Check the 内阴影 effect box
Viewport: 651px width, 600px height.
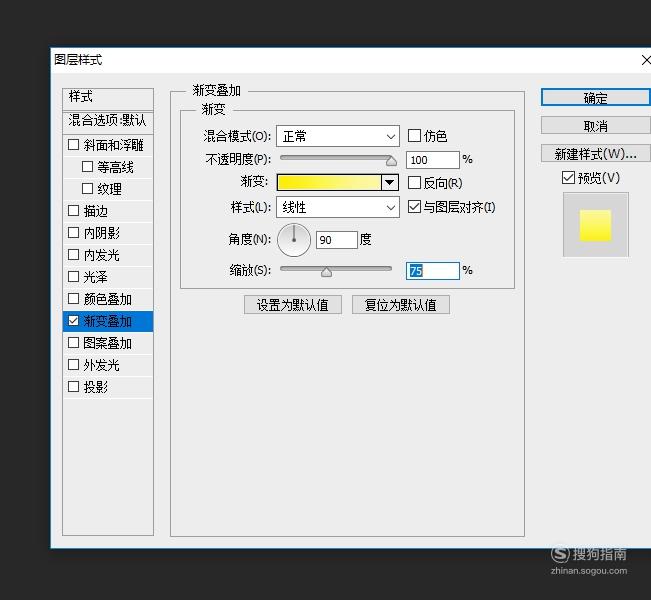tap(73, 233)
